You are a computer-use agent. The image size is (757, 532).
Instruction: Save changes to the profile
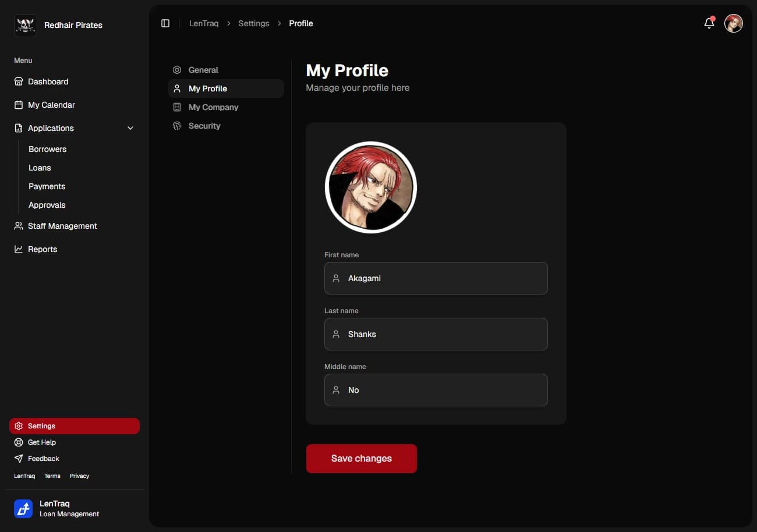click(362, 459)
